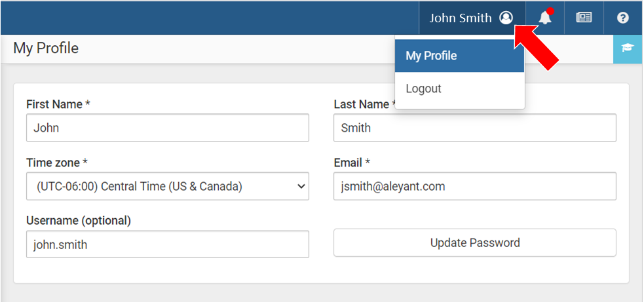Open the John Smith user menu
Image resolution: width=644 pixels, height=302 pixels.
(472, 18)
